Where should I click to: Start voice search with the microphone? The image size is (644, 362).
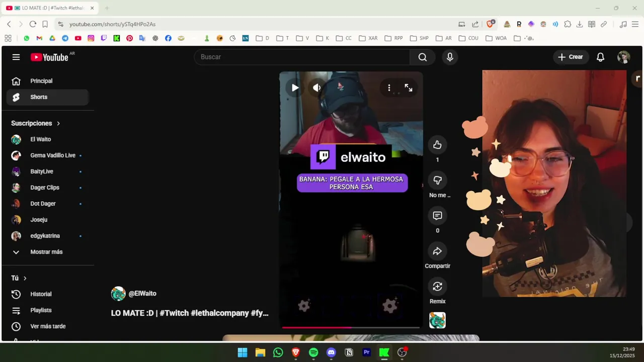[450, 57]
